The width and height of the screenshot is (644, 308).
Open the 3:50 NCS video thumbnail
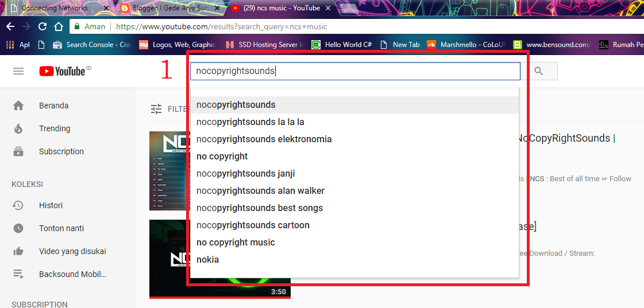tap(219, 259)
